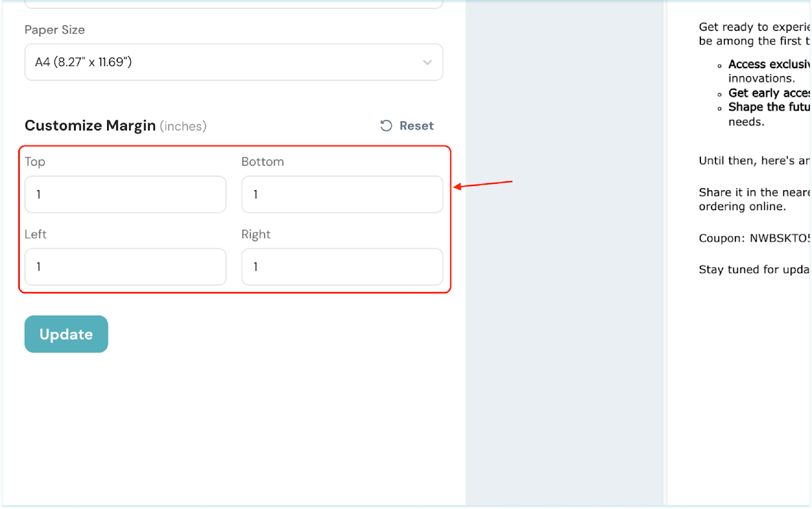Click the Left field label
Image resolution: width=812 pixels, height=509 pixels.
point(36,234)
